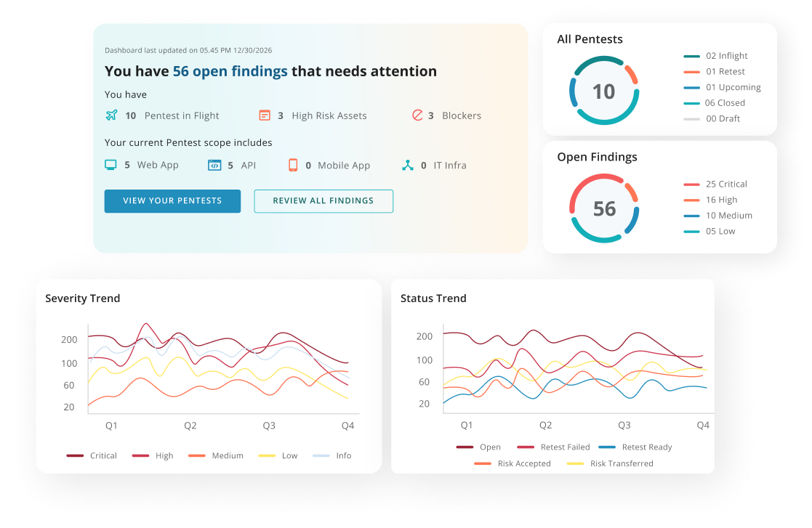
Task: Click Q1 label on Status Trend axis
Action: click(467, 425)
